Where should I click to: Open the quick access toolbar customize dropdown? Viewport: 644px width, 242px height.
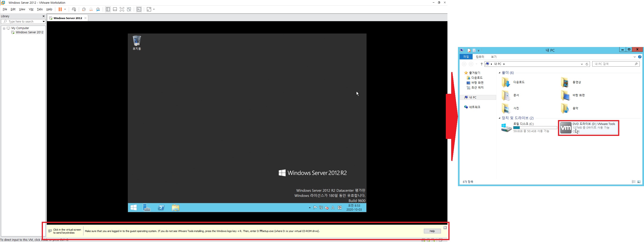pyautogui.click(x=478, y=50)
